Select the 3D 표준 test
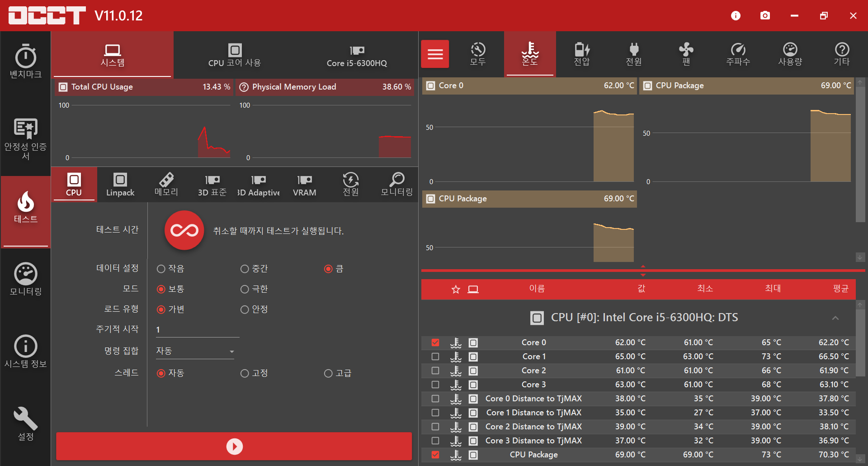The width and height of the screenshot is (868, 466). click(x=212, y=185)
